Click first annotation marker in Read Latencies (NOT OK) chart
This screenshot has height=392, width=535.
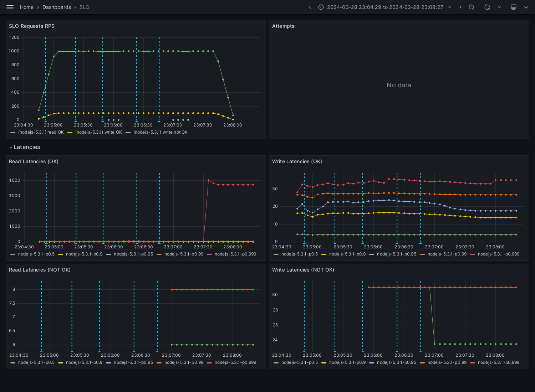tap(41, 351)
